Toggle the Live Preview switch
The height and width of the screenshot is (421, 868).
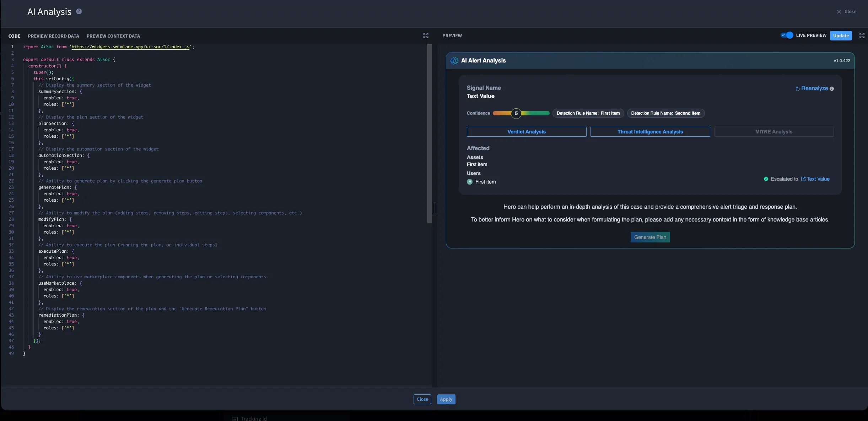[x=787, y=35]
